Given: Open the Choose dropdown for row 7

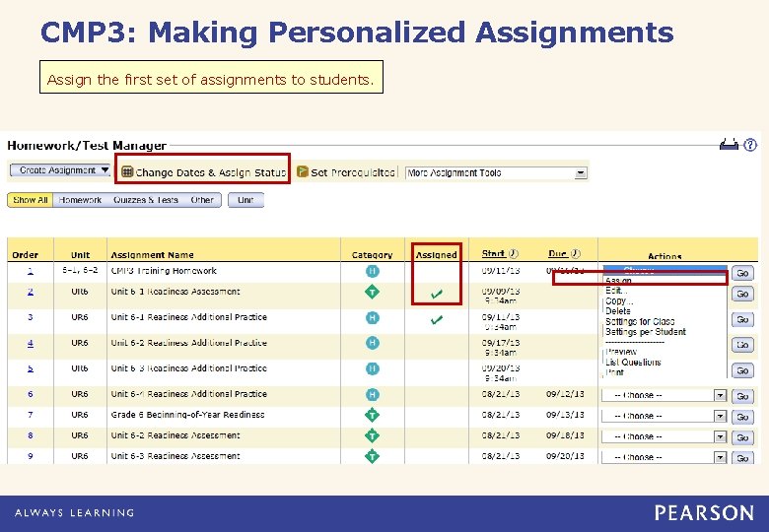Looking at the screenshot, I should click(664, 416).
